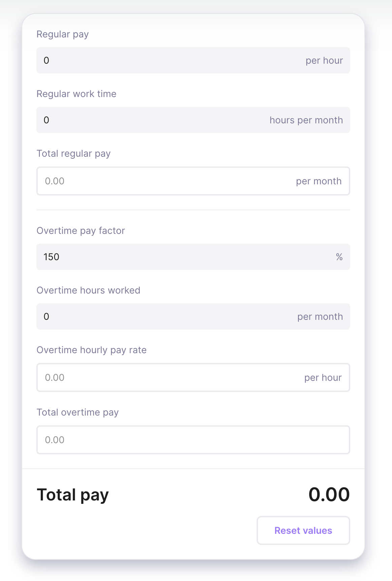Select the Overtime hourly pay rate field
392x581 pixels.
tap(193, 377)
